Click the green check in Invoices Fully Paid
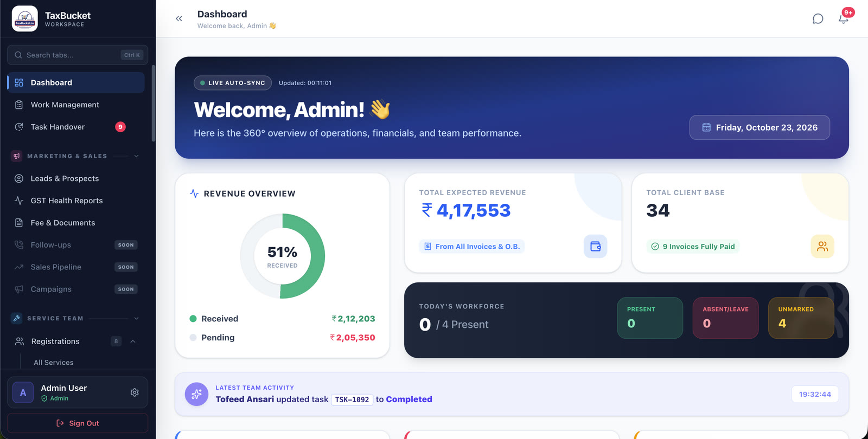Screen dimensions: 868x439 (x=655, y=247)
